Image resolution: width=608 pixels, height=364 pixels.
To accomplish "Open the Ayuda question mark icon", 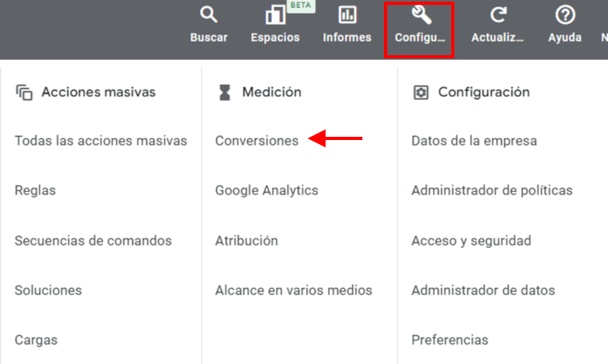I will coord(565,15).
